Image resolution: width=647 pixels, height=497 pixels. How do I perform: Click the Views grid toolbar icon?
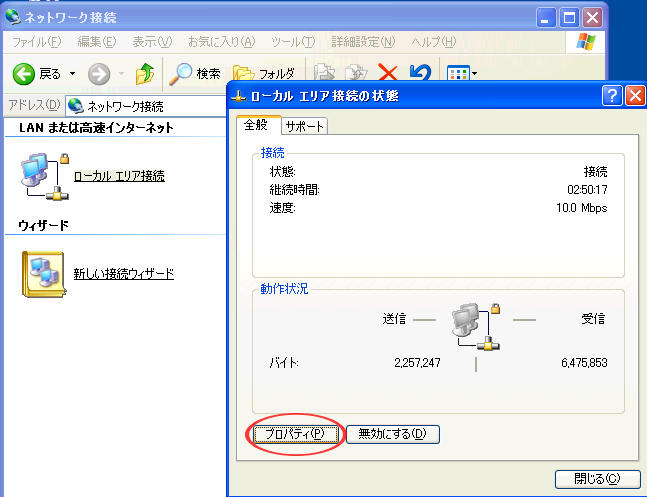point(458,73)
